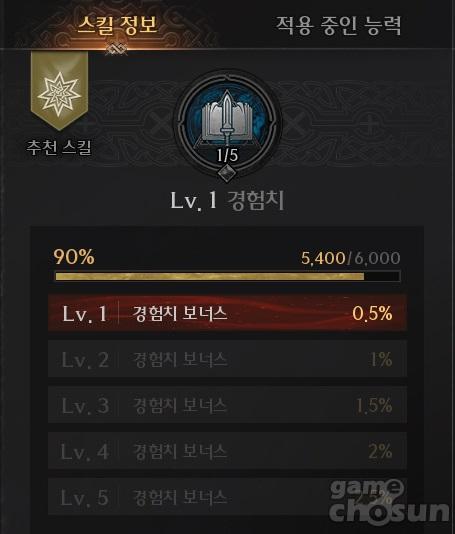
Task: Switch to the 스킬 정보 tab
Action: (117, 25)
